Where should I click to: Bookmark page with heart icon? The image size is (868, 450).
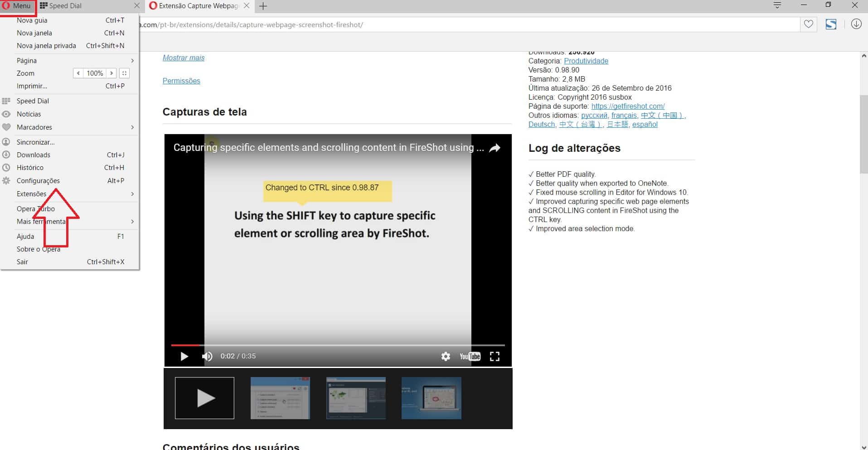click(x=809, y=24)
